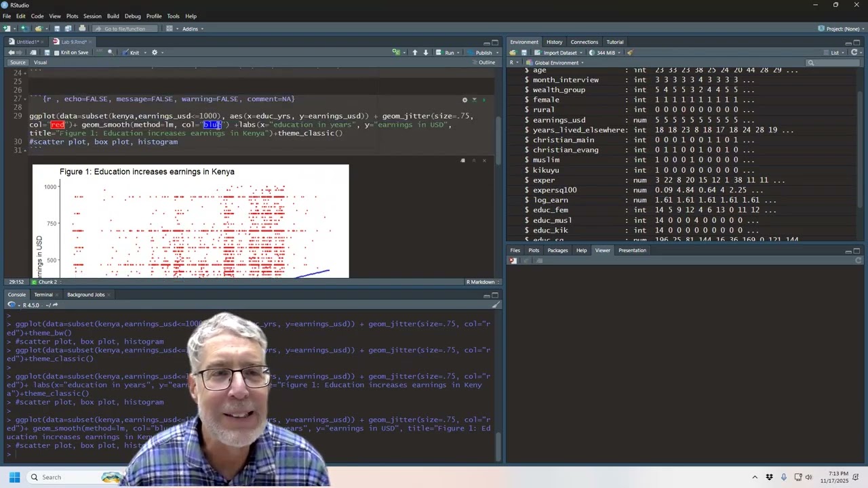Clear environment objects with the broom icon

click(x=630, y=52)
